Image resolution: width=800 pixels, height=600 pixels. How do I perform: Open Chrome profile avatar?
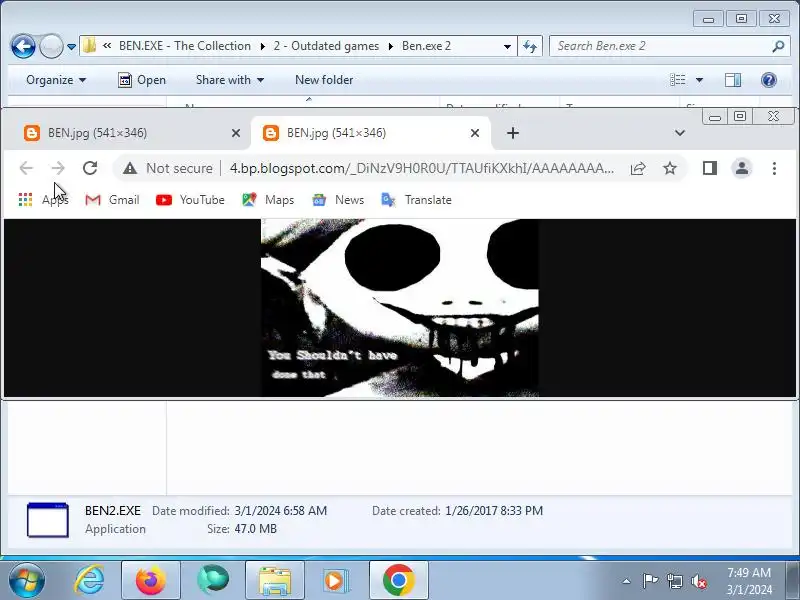pyautogui.click(x=742, y=168)
